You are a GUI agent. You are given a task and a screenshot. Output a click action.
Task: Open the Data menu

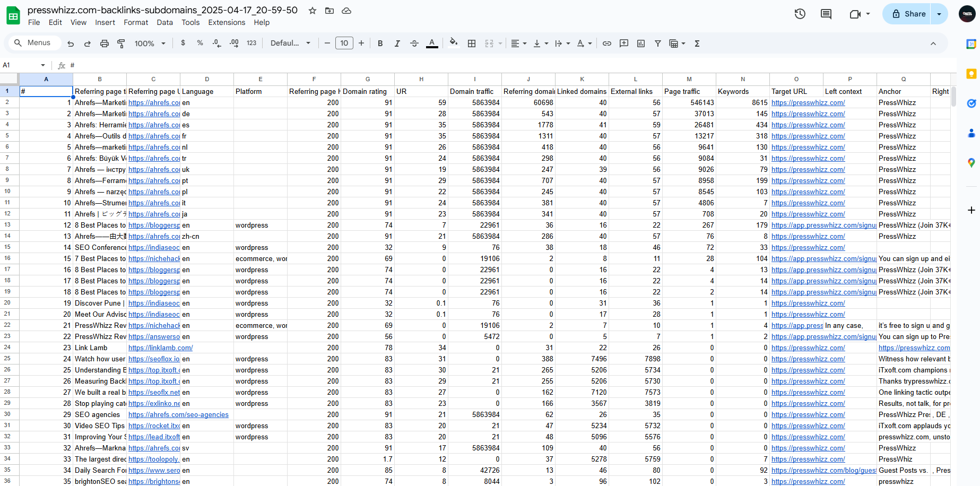click(x=164, y=22)
